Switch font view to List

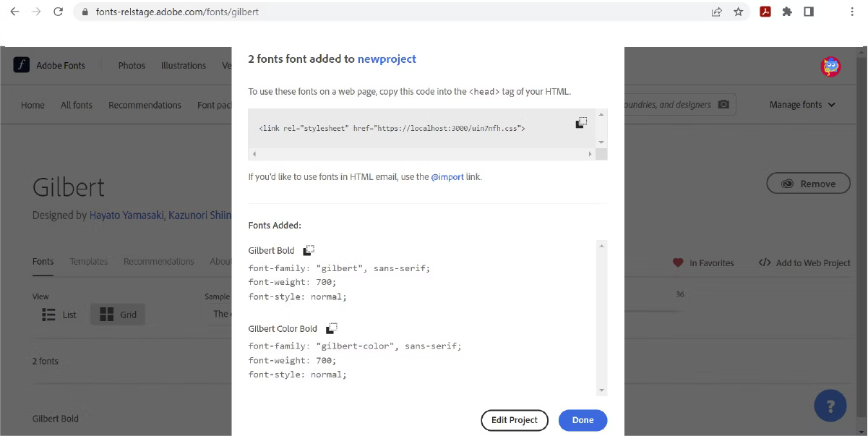click(60, 314)
